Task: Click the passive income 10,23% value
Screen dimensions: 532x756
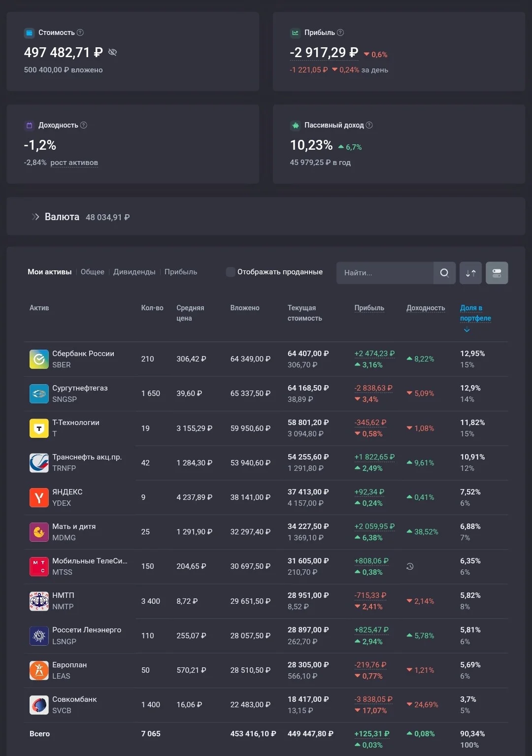Action: [x=311, y=145]
